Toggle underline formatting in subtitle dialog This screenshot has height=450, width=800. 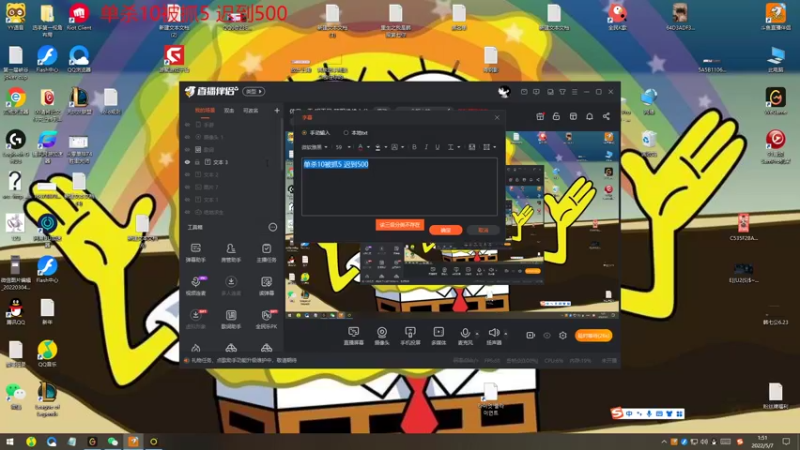point(437,147)
